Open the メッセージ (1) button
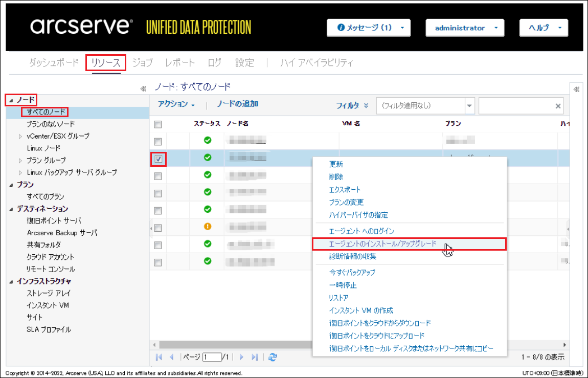Viewport: 588px width, 378px height. point(368,28)
